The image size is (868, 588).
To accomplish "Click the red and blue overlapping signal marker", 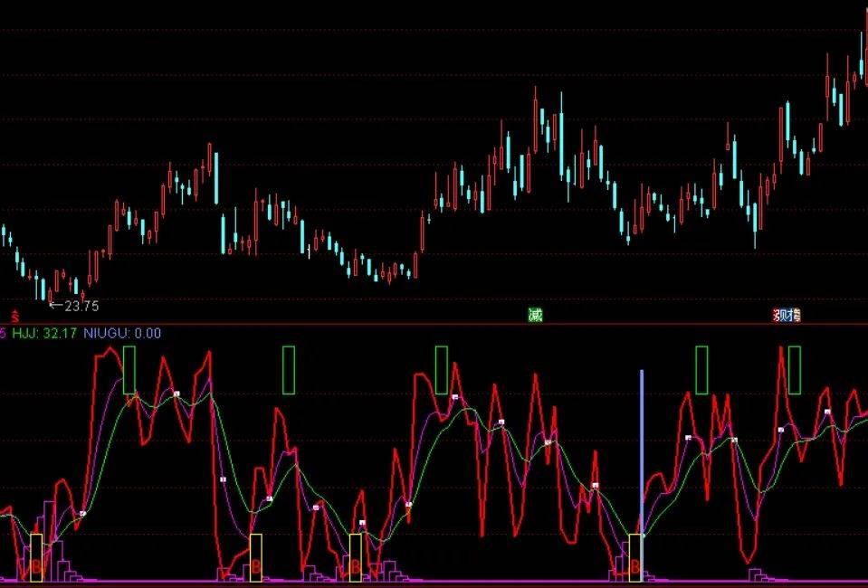I will (787, 316).
